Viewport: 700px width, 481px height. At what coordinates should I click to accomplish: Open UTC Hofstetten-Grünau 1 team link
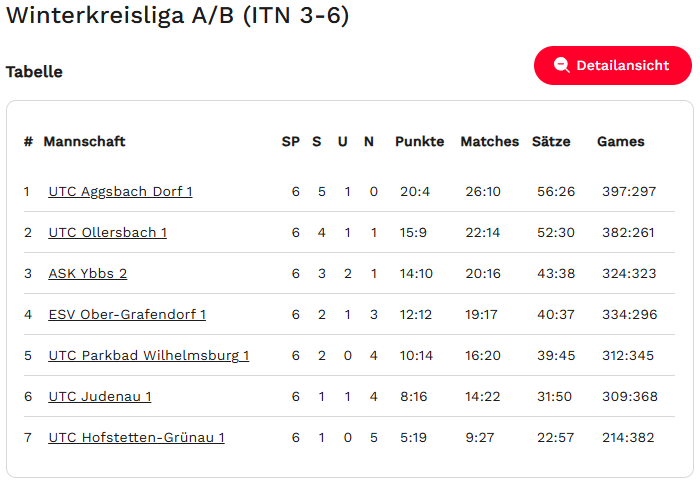(x=136, y=437)
